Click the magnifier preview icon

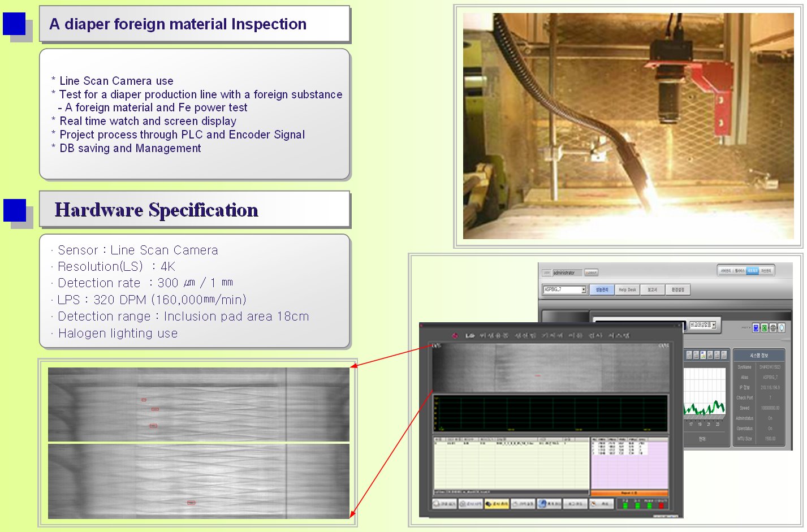tap(782, 328)
